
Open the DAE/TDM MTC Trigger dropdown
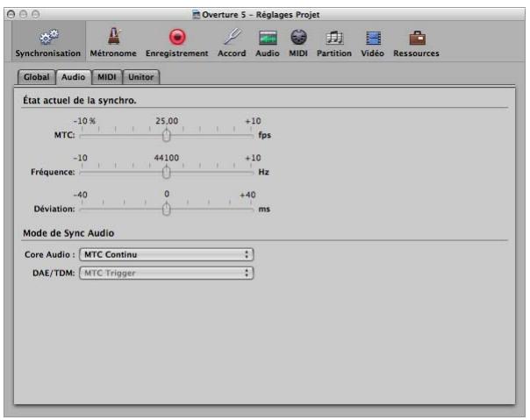click(x=167, y=273)
